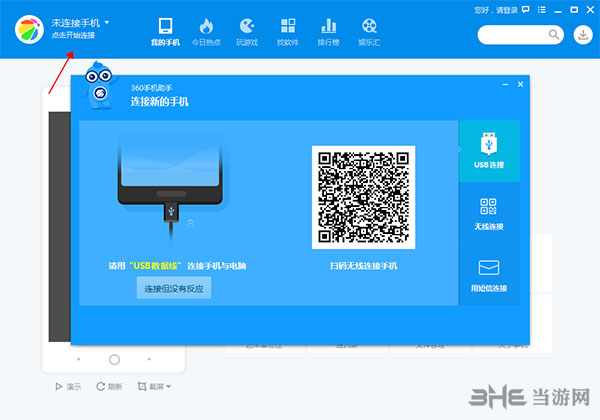Open the main menu list icon
The width and height of the screenshot is (600, 420).
tap(541, 10)
